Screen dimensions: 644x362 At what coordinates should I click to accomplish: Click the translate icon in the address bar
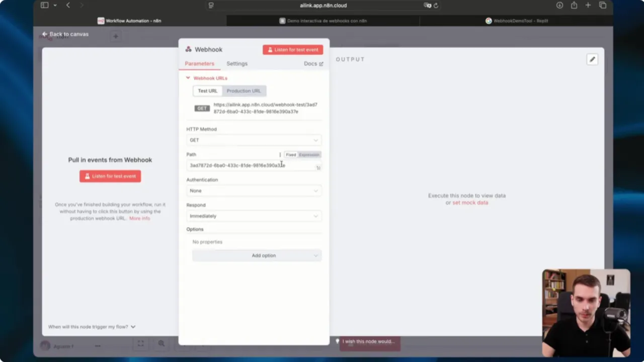coord(427,6)
